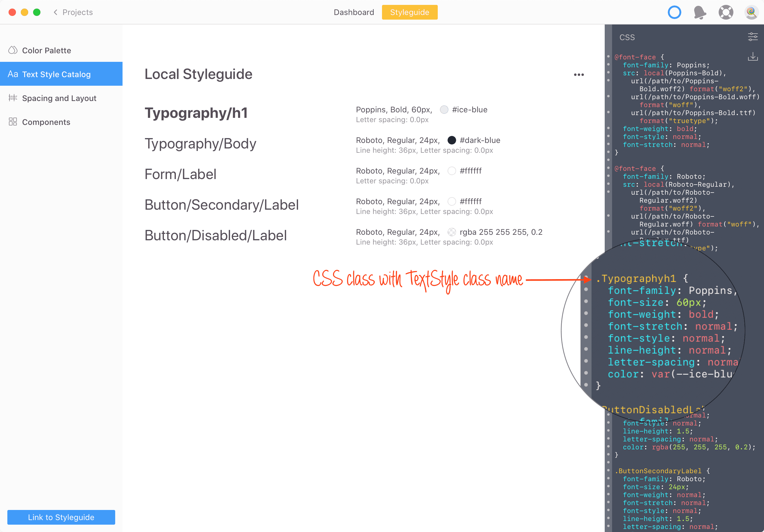Open the three-dot more options menu

(x=579, y=75)
